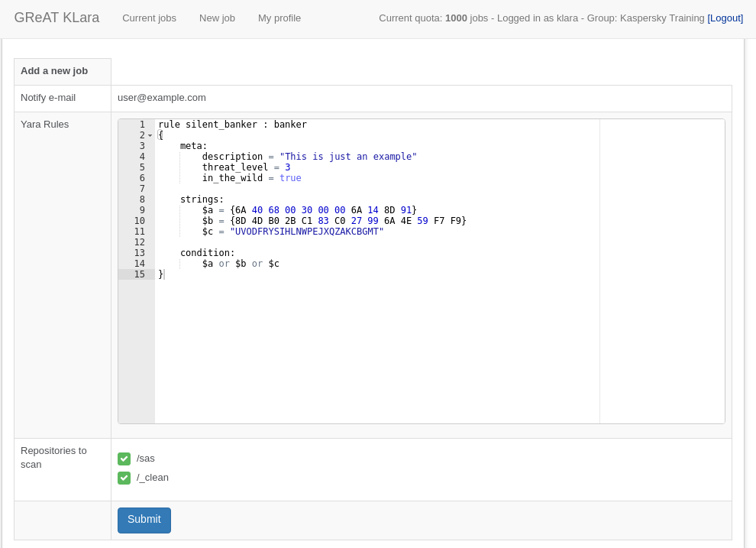Click line number 1 in the editor gutter

coord(141,125)
